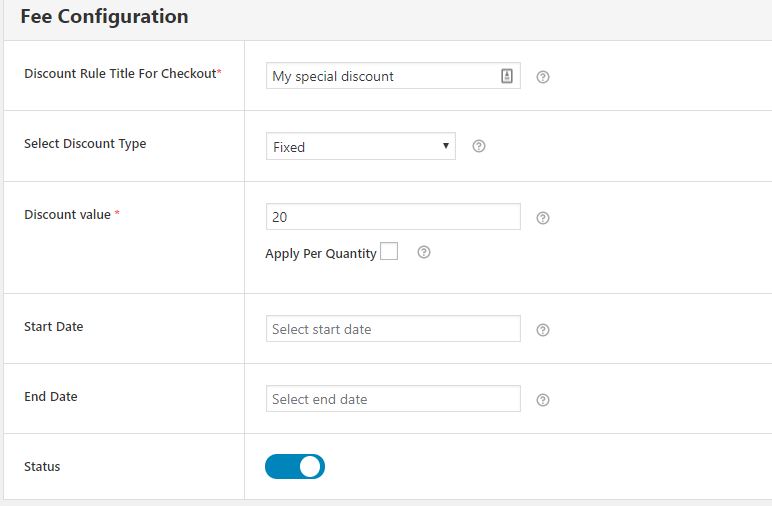Click help icon beside End Date field
Screen dimensions: 772x506
[x=543, y=400]
